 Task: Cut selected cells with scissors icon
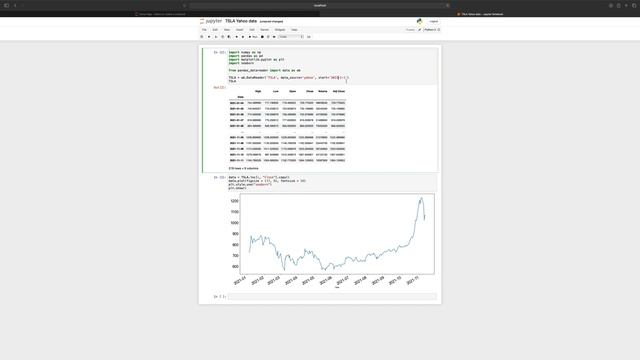[x=216, y=37]
